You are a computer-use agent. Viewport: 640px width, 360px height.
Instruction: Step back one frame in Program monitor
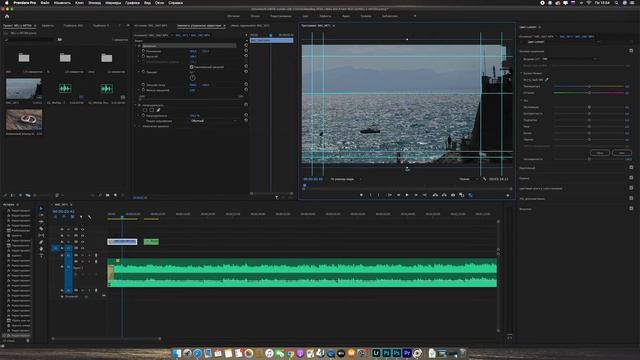(398, 195)
